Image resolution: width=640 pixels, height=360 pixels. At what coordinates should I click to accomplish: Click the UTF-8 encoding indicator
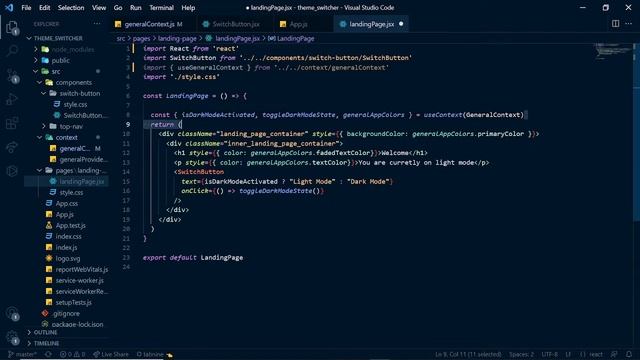click(549, 354)
